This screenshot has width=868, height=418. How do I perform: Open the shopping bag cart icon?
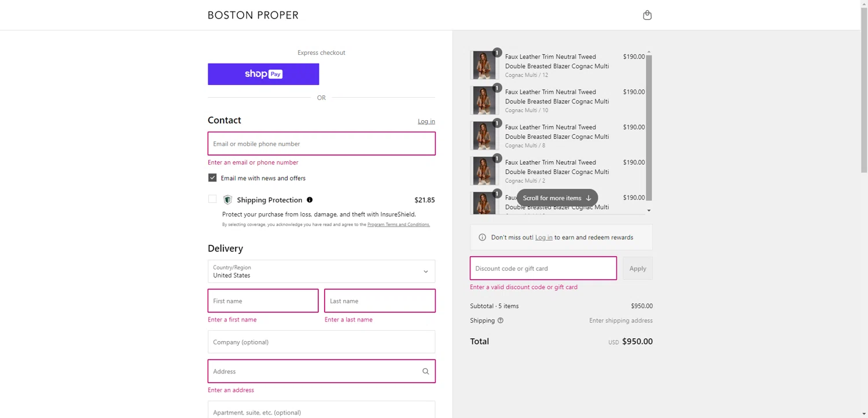(647, 15)
